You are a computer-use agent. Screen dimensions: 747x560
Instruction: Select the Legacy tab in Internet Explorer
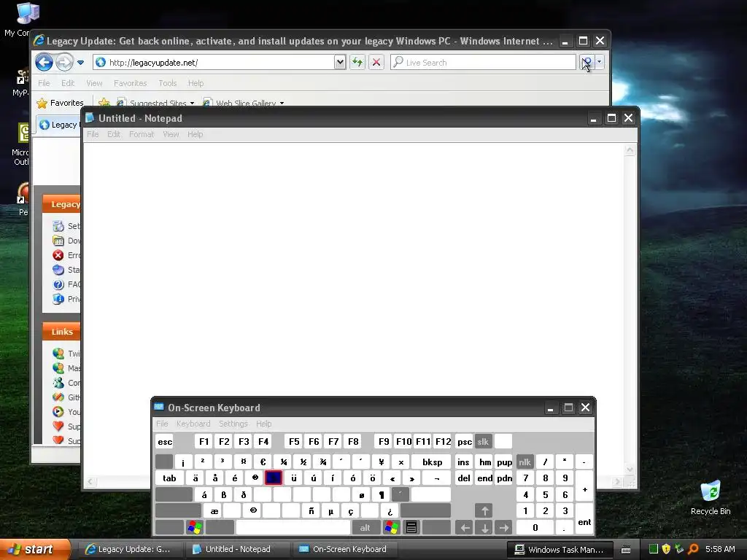pyautogui.click(x=58, y=125)
